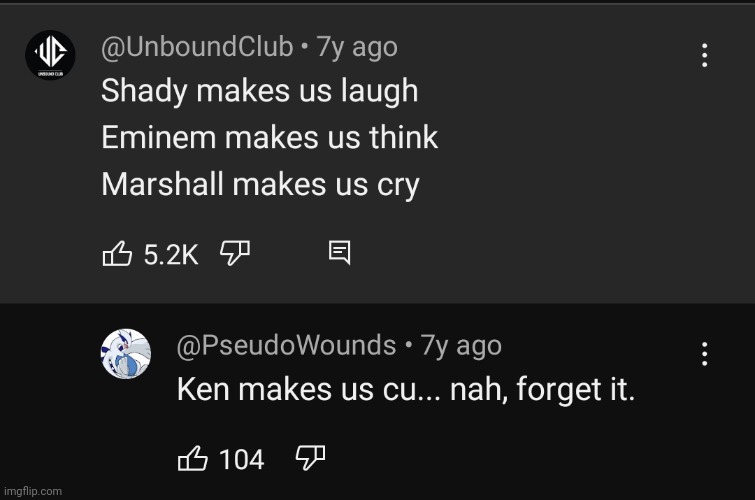Dislike the UnboundClub comment
The image size is (755, 500).
[x=234, y=255]
